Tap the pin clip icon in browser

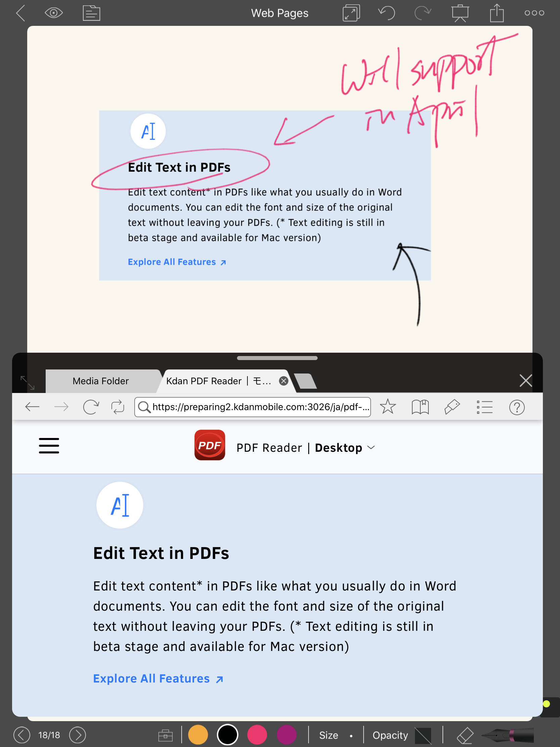[452, 407]
